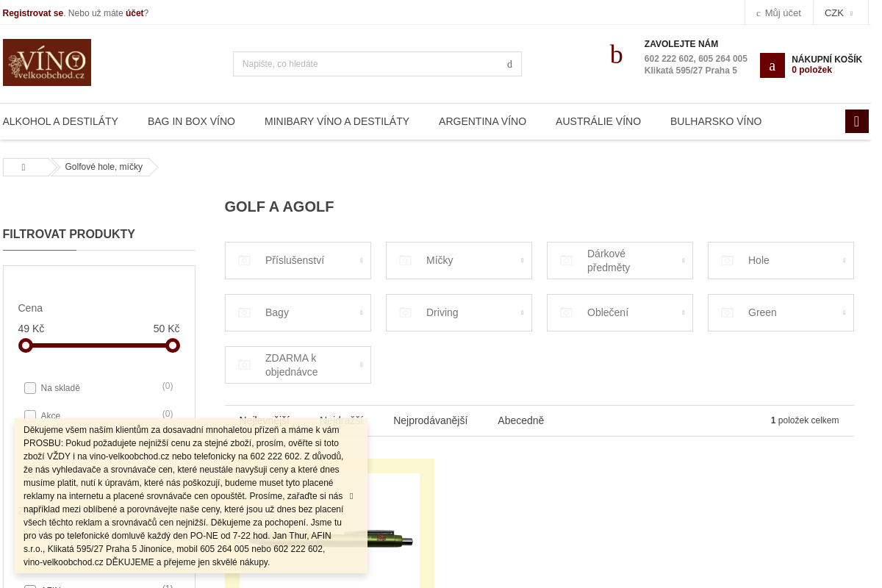Screen dimensions: 882x588
Task: Open the Víno velkoobchod logo homepage
Action: [47, 62]
